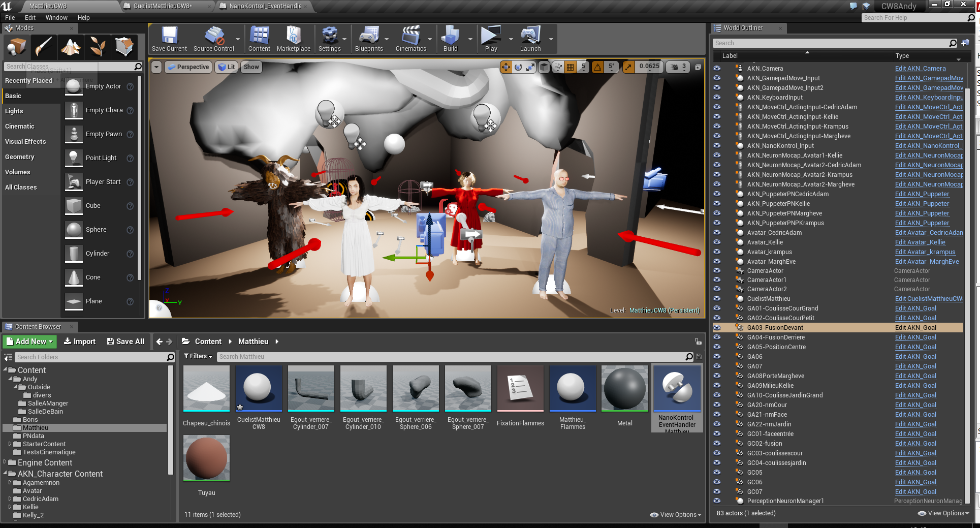Open Edit CuelistMatthieuCW8 link
Image resolution: width=980 pixels, height=528 pixels.
pos(929,299)
